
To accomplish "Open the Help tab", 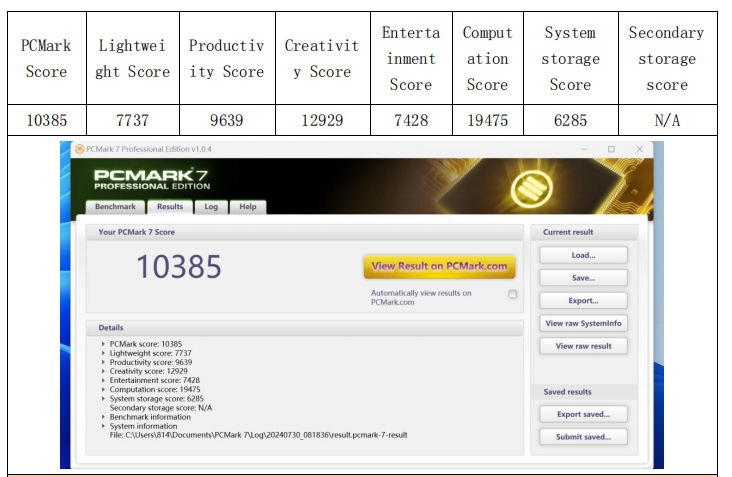I will 247,207.
